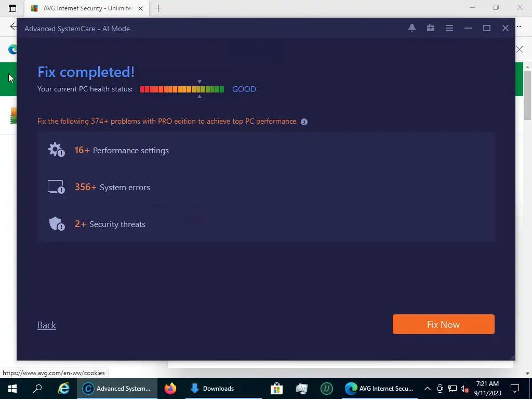Viewport: 532px width, 399px height.
Task: Go Back to the previous screen
Action: [47, 325]
